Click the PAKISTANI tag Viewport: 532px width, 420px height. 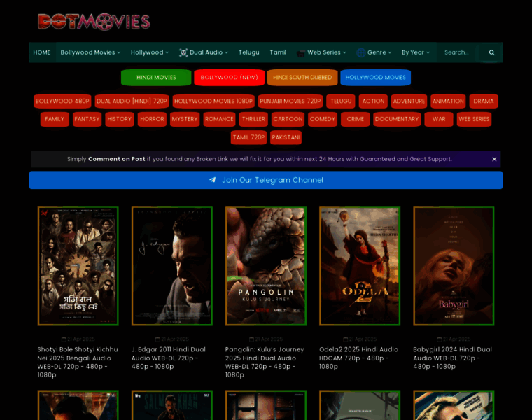click(286, 137)
